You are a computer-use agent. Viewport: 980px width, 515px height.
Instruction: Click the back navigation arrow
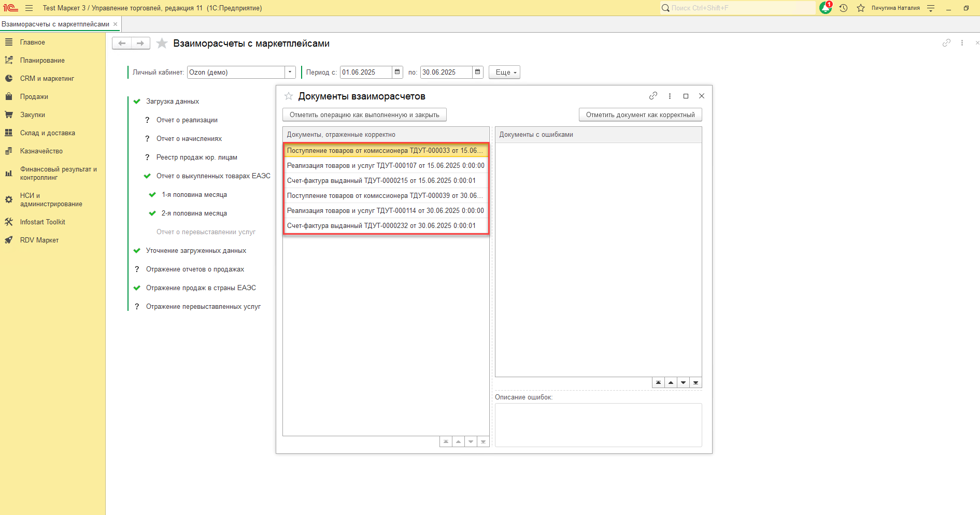pos(122,44)
